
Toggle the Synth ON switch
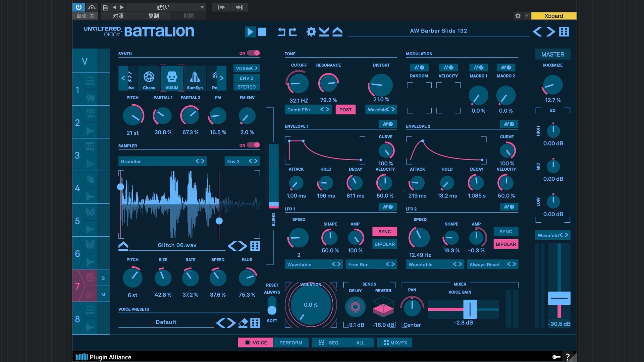253,53
